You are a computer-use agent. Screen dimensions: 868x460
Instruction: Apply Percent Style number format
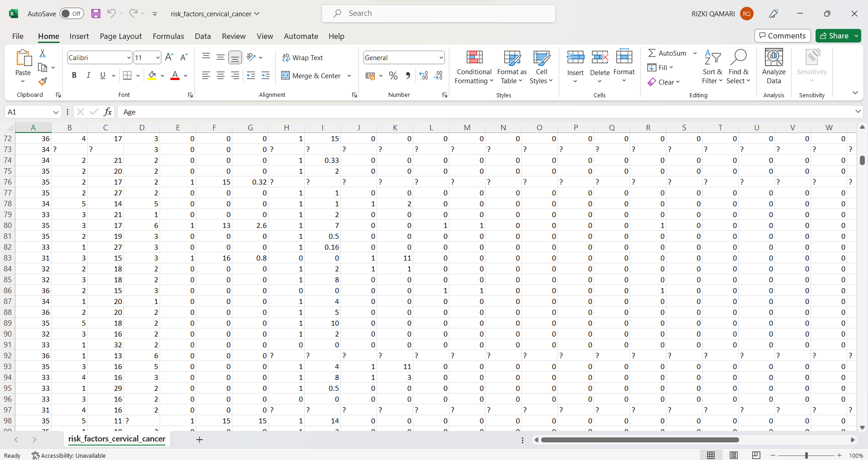click(393, 76)
